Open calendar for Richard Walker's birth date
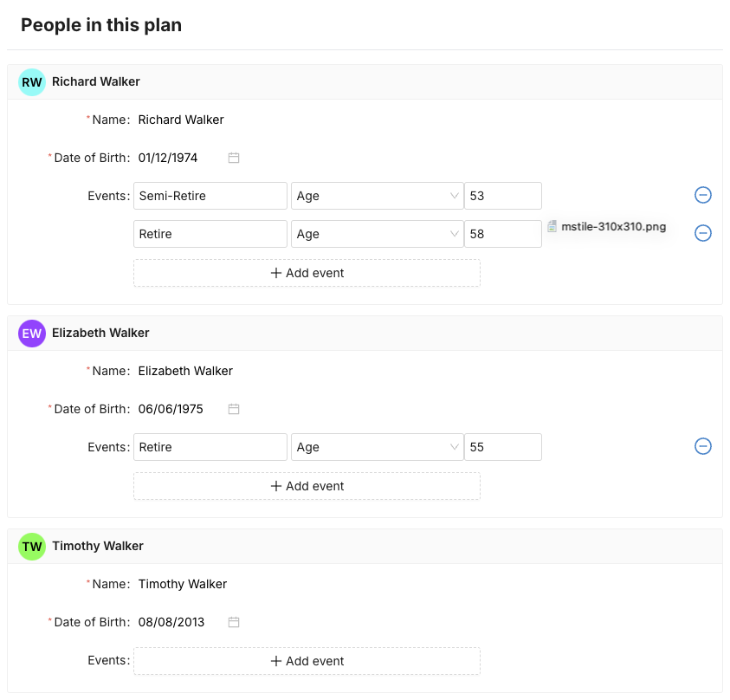This screenshot has height=700, width=730. (x=234, y=158)
